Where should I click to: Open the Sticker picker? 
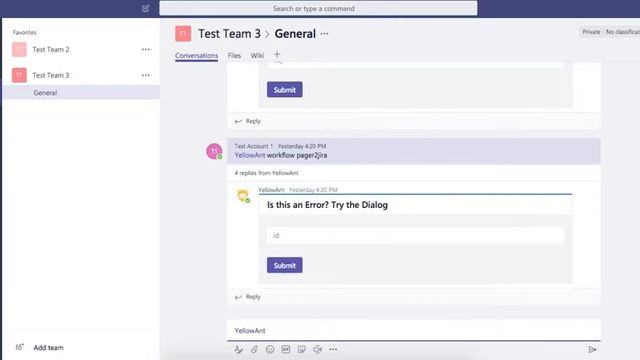tap(302, 349)
